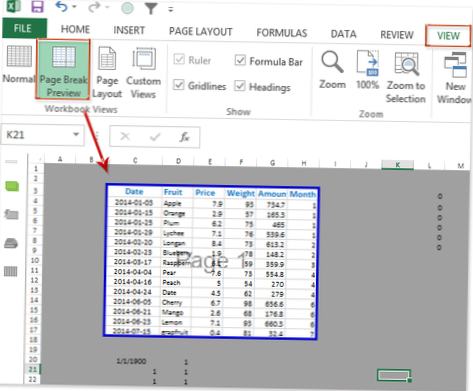Open the Zoom dialog magnifier

tap(332, 70)
